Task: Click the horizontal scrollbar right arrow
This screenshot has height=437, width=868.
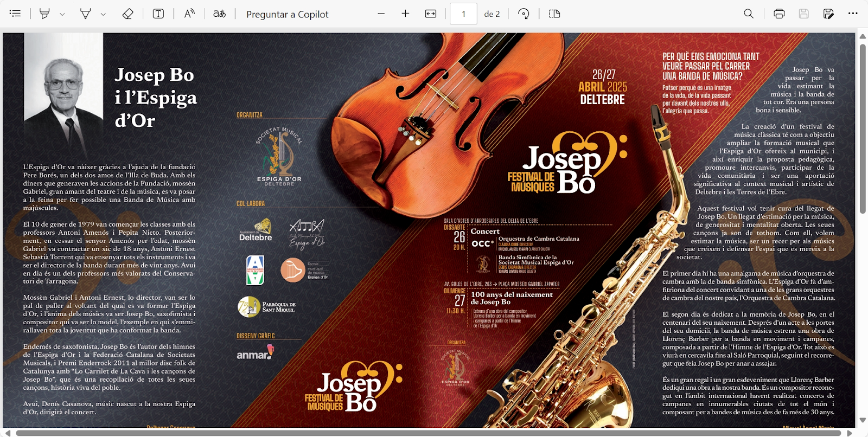Action: (x=850, y=433)
